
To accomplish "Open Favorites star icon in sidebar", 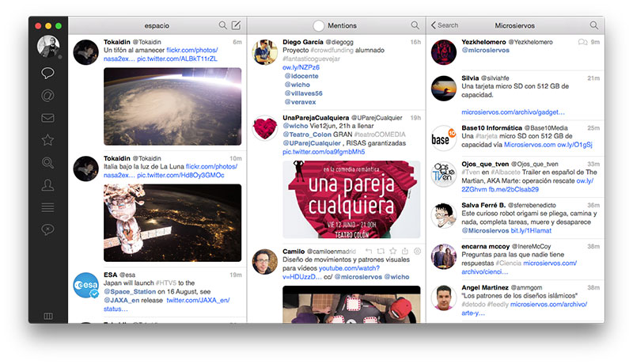I will [47, 140].
